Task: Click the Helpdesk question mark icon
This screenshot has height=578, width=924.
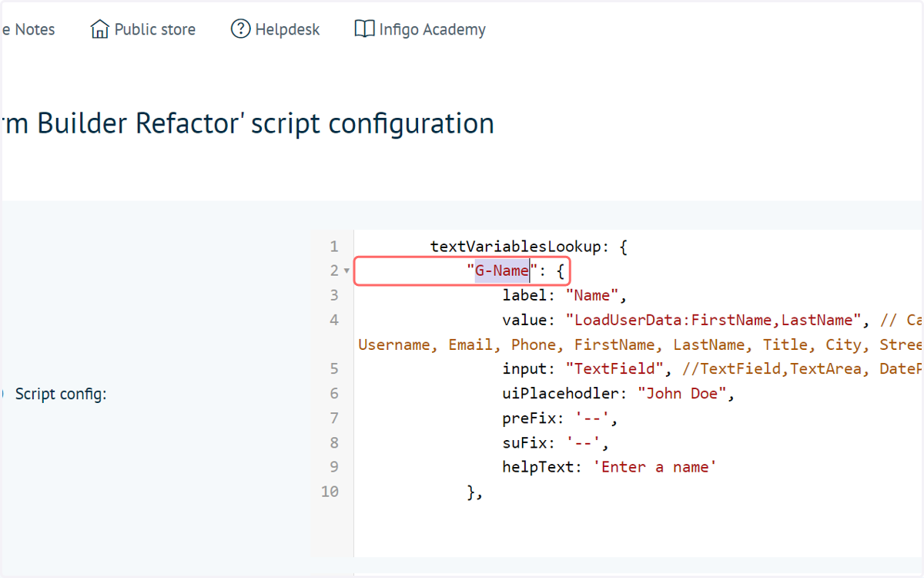Action: click(240, 29)
